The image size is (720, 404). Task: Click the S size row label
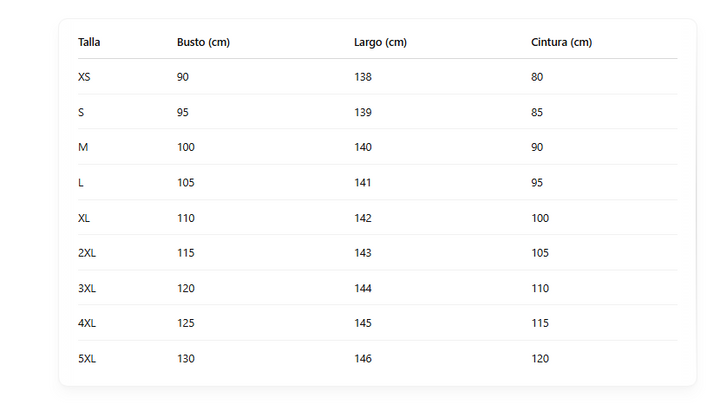(x=81, y=112)
